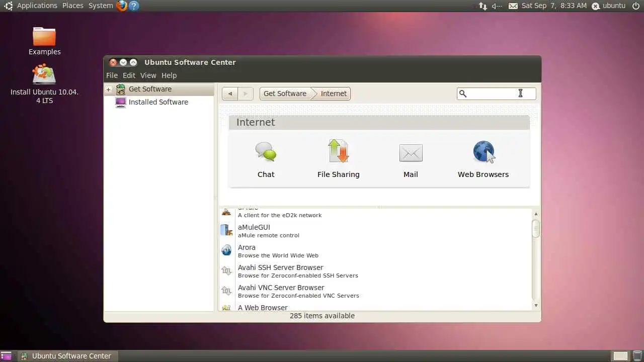Click the Installed Software monitor icon
Screen dimensions: 644x362
121,103
